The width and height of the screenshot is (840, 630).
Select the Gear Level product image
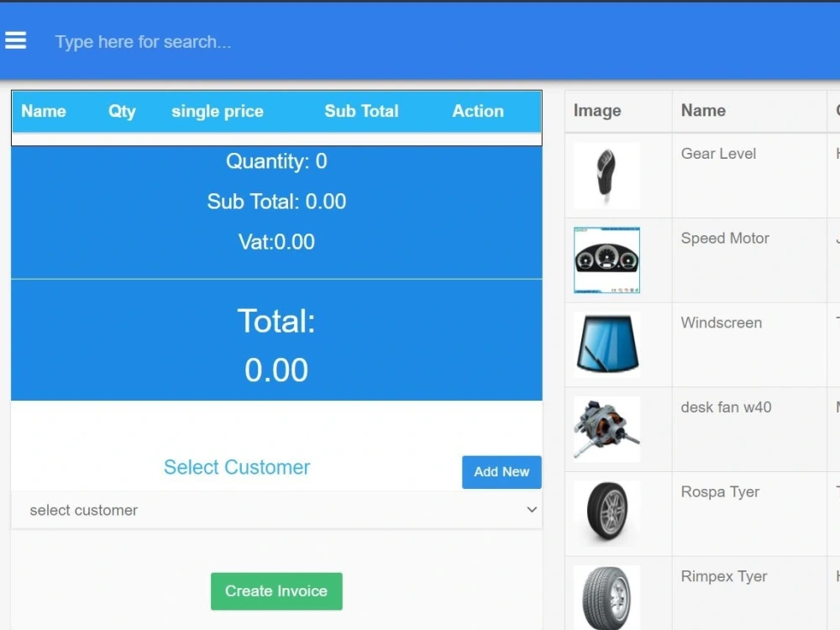[606, 176]
